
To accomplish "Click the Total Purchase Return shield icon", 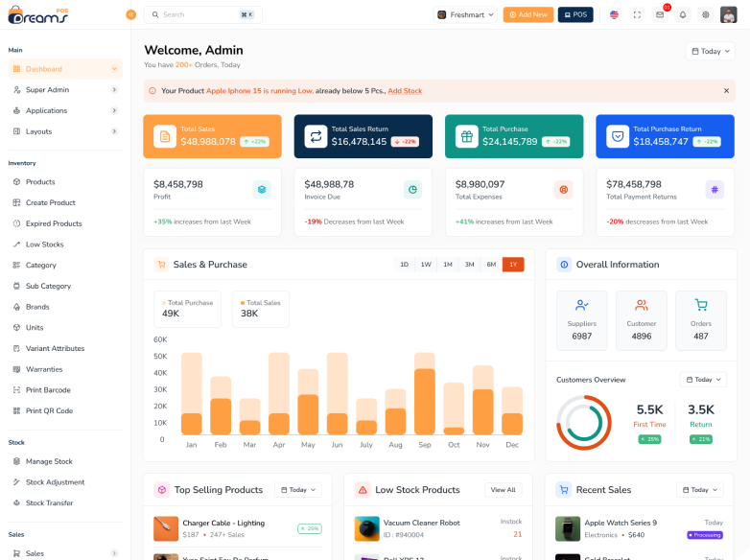I will 618,136.
